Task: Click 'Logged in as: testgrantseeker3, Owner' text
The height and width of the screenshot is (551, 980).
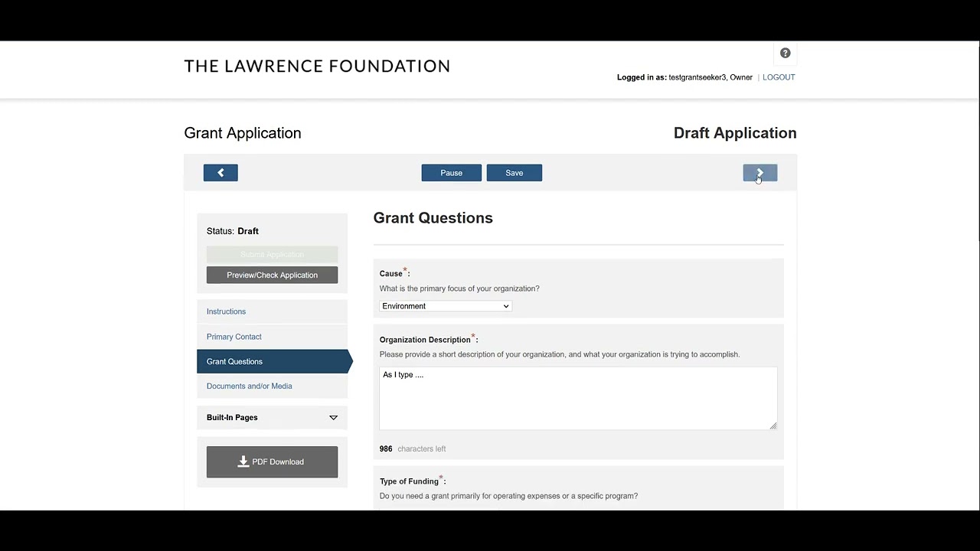Action: click(x=684, y=77)
